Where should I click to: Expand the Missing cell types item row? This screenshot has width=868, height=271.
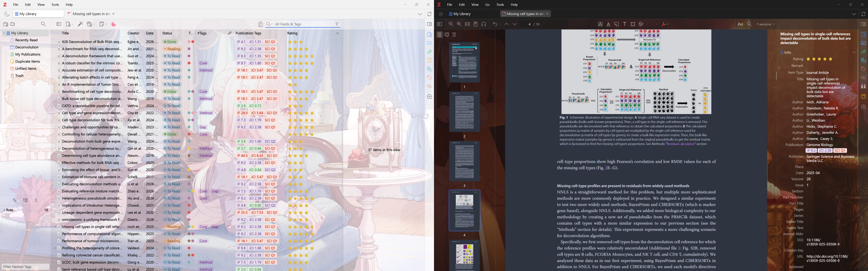[x=55, y=227]
